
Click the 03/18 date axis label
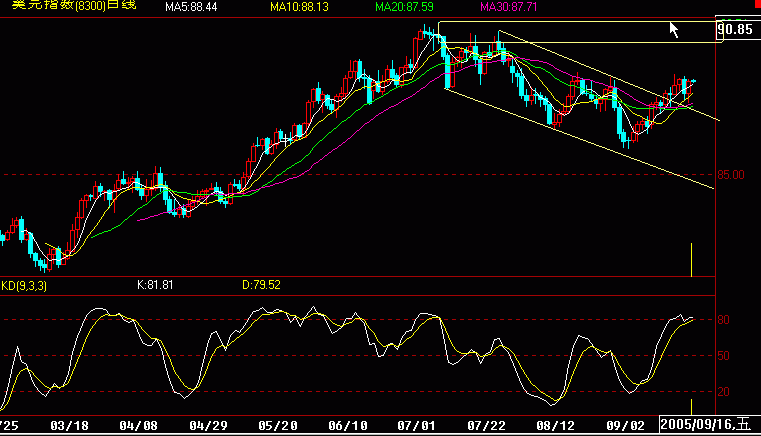(x=69, y=426)
